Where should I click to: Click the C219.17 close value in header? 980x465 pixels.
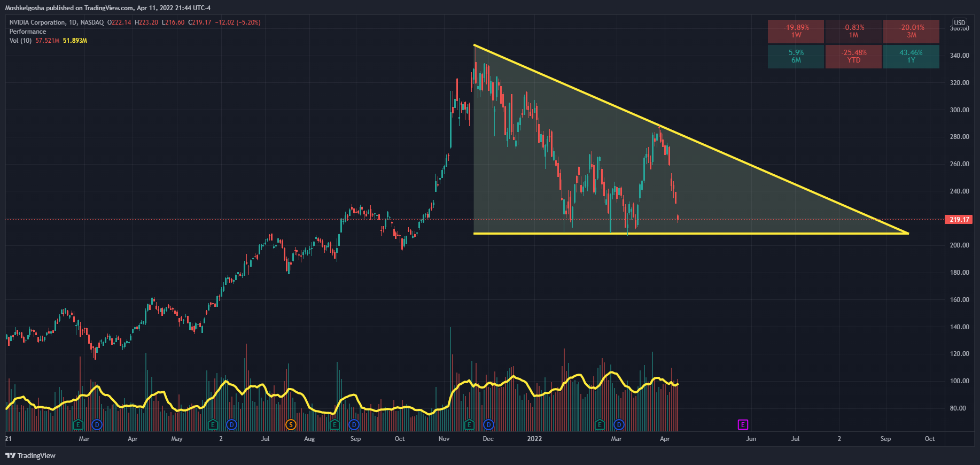click(200, 22)
